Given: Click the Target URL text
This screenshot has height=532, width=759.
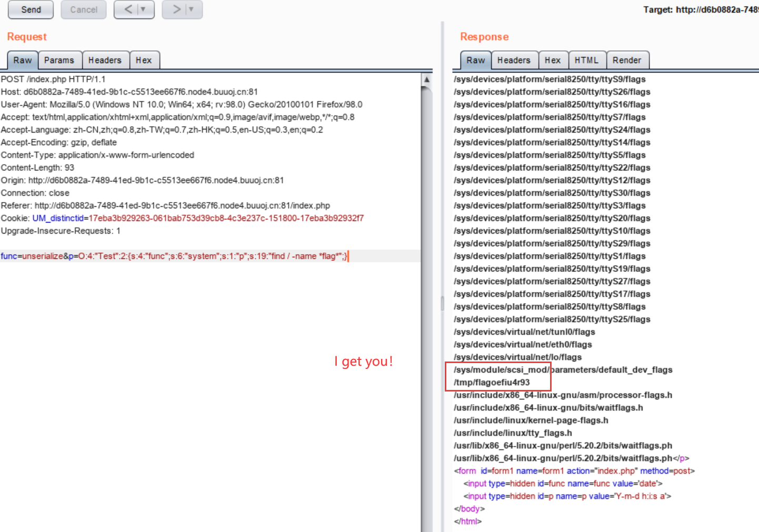Looking at the screenshot, I should point(700,9).
